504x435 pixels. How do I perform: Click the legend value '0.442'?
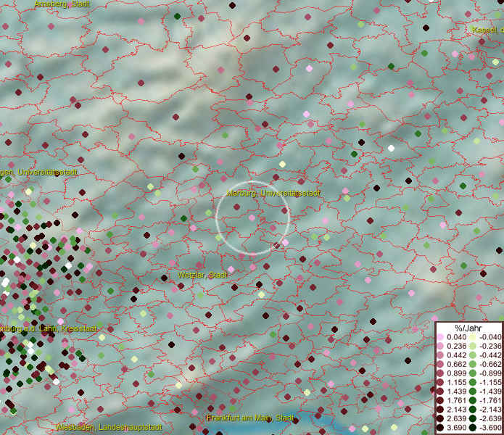click(x=456, y=355)
